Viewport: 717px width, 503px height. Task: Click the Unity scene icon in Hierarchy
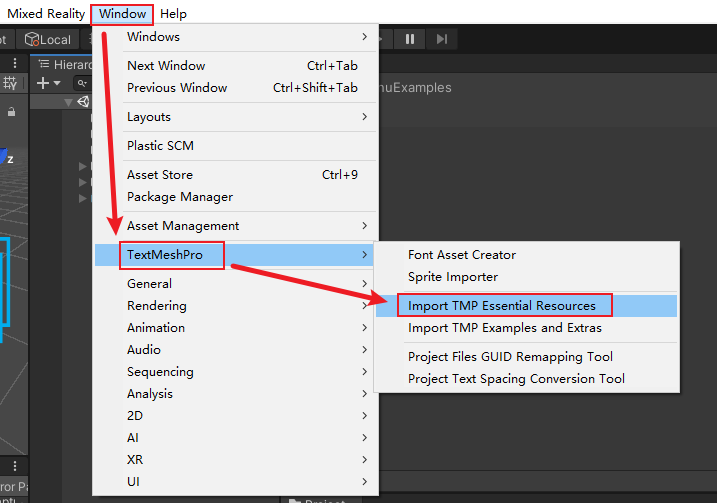coord(84,102)
